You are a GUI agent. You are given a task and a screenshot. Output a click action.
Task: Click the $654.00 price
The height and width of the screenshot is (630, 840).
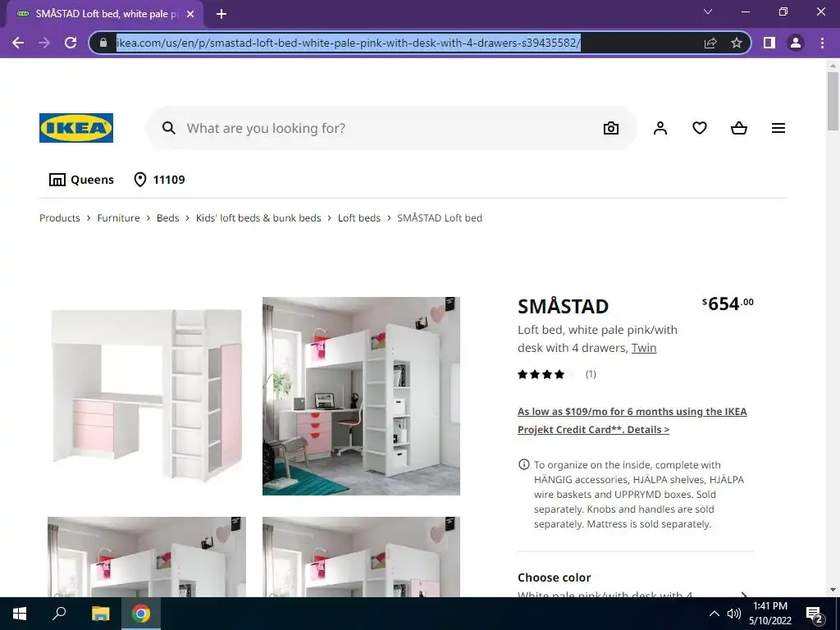[x=728, y=304]
